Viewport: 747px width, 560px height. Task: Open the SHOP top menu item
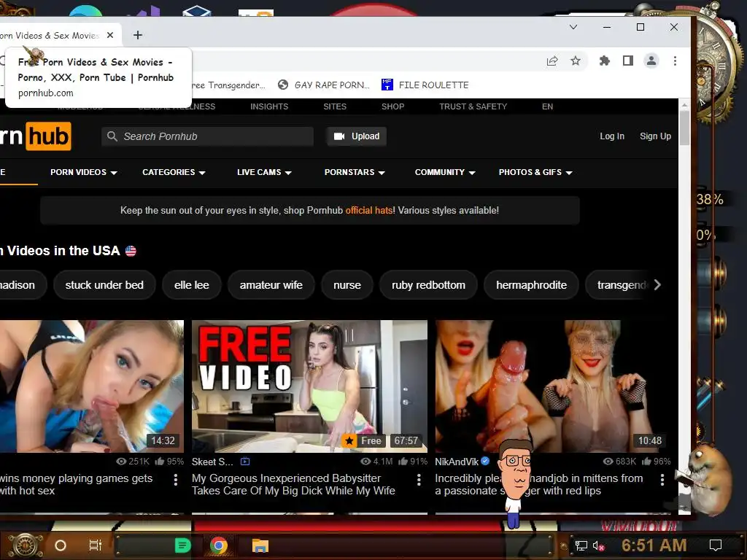tap(392, 106)
